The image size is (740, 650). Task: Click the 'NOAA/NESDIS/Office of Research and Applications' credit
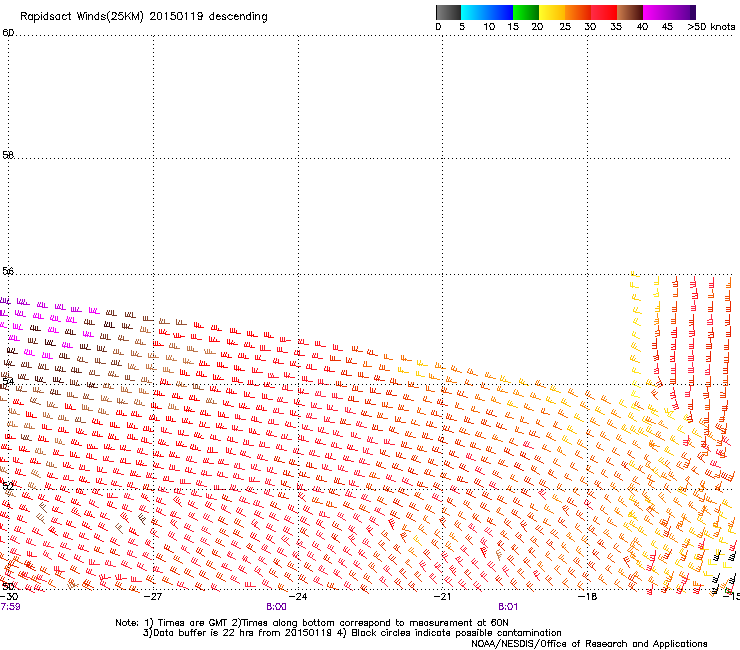(x=589, y=644)
